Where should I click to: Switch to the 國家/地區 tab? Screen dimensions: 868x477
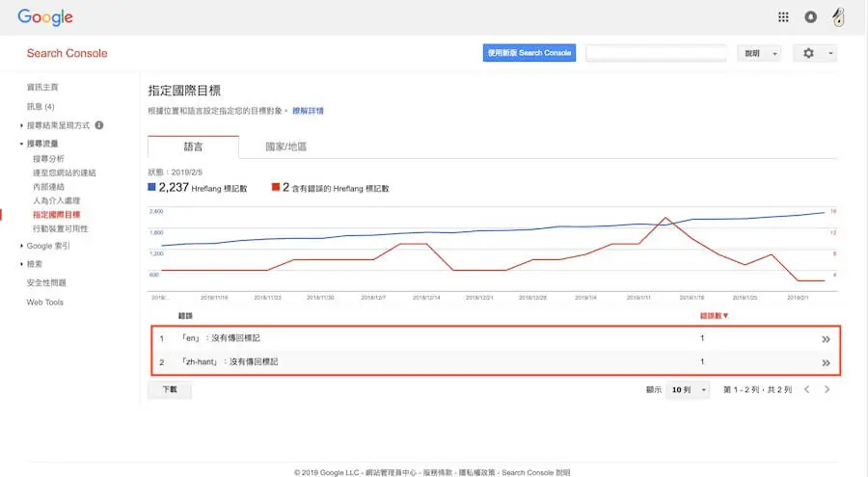tap(285, 146)
